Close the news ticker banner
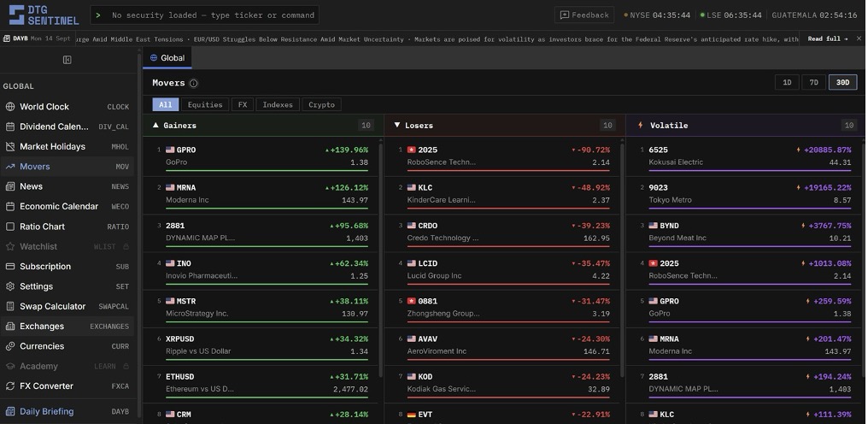Image resolution: width=868 pixels, height=424 pixels. click(859, 38)
